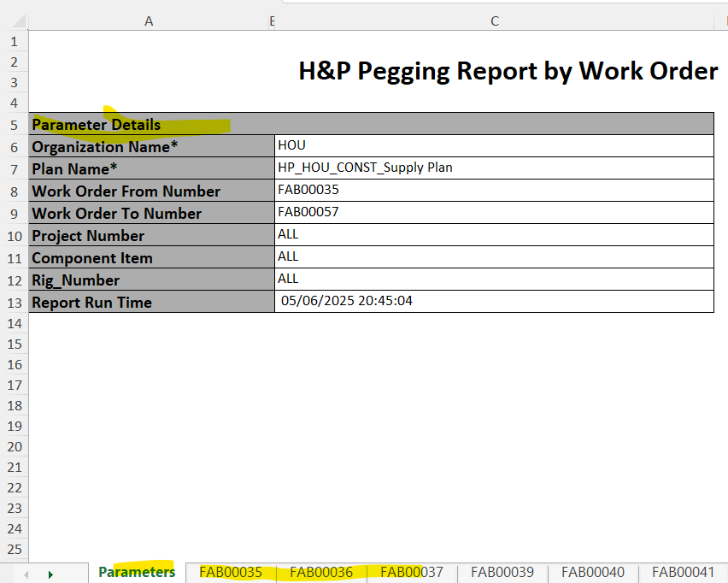
Task: Select the 'HP_HOU_CONST_Supply Plan' cell
Action: pyautogui.click(x=494, y=168)
